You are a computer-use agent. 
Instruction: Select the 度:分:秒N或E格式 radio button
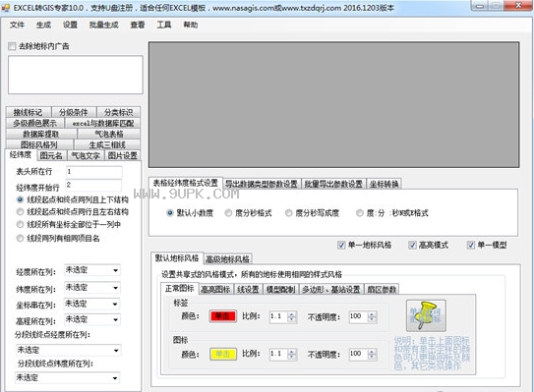360,213
